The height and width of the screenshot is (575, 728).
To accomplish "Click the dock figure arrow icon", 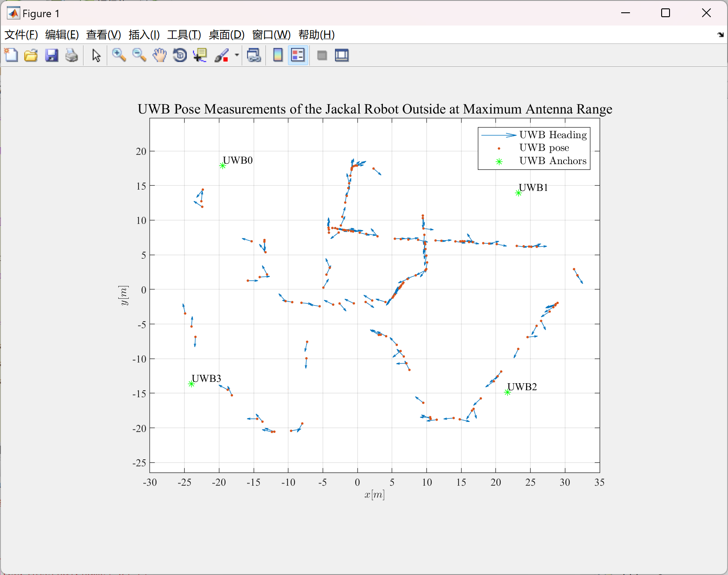I will coord(721,35).
